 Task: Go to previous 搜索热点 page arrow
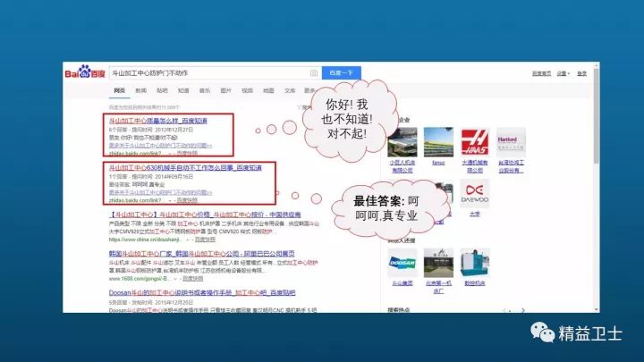pyautogui.click(x=504, y=310)
